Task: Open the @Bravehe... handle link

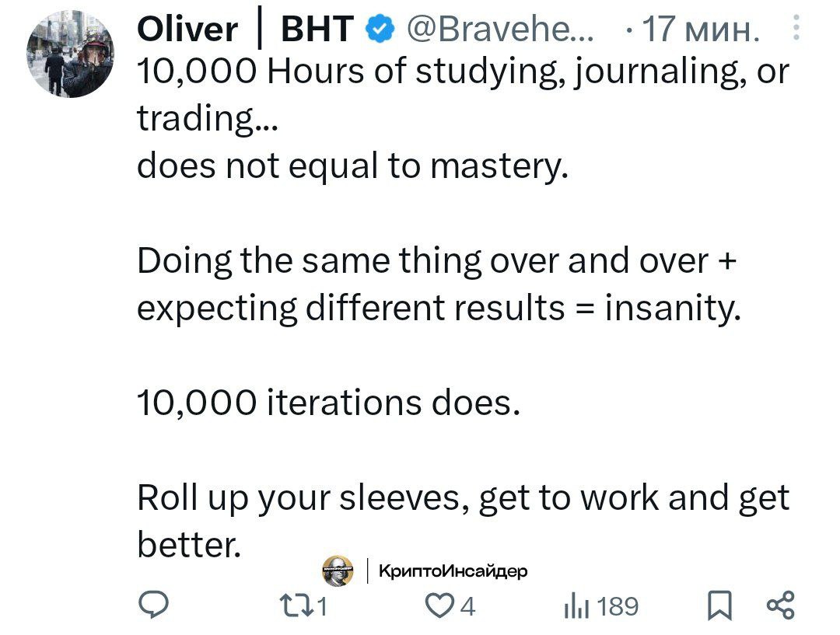Action: (500, 29)
